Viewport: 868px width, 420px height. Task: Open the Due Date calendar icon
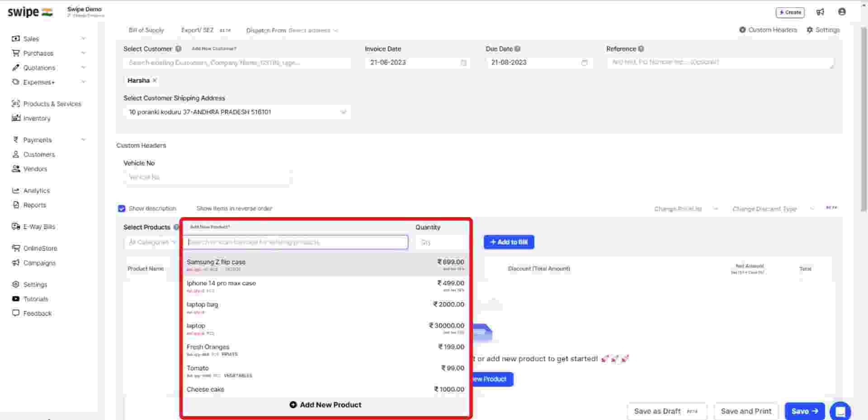pyautogui.click(x=584, y=63)
